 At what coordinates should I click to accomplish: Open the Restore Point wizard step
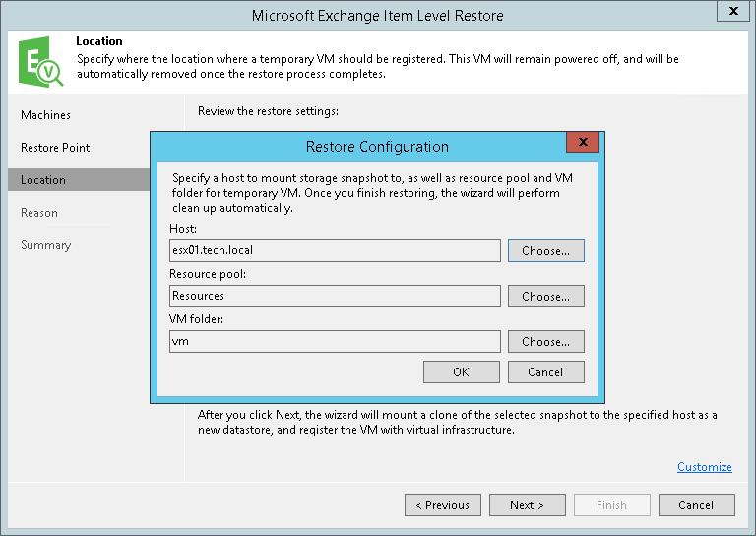click(x=55, y=148)
